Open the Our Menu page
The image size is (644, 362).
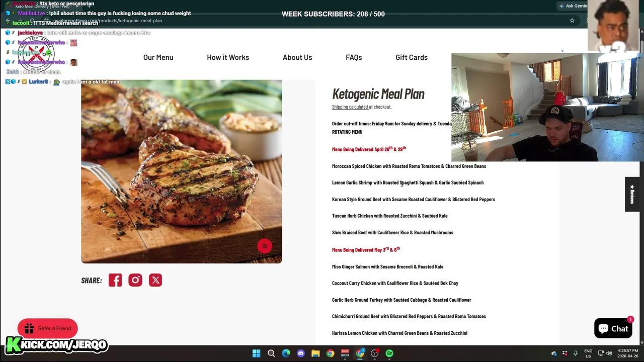(158, 57)
